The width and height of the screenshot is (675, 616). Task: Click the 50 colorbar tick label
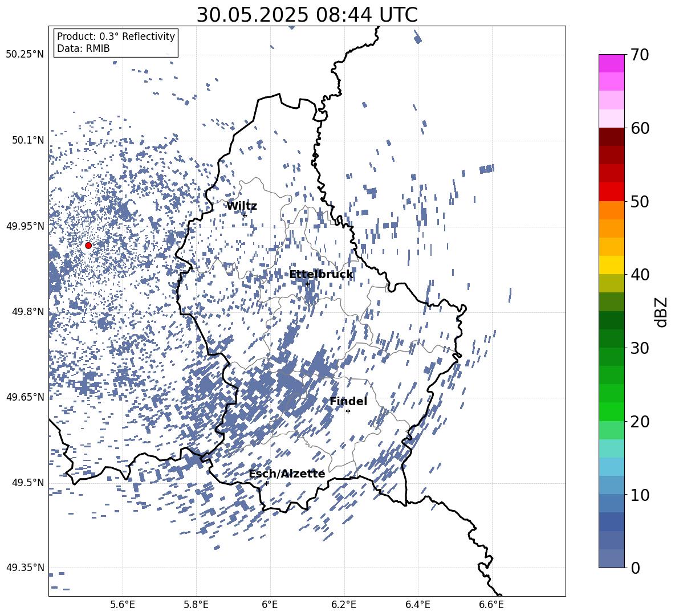pos(640,201)
